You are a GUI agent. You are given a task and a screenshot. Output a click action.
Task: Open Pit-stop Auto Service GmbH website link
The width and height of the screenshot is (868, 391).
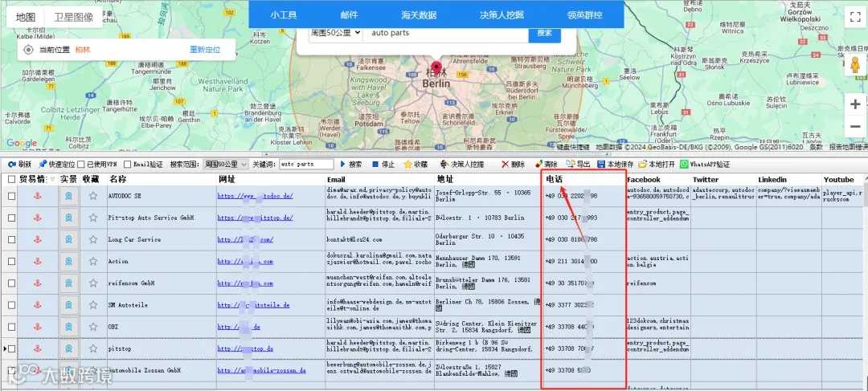256,218
